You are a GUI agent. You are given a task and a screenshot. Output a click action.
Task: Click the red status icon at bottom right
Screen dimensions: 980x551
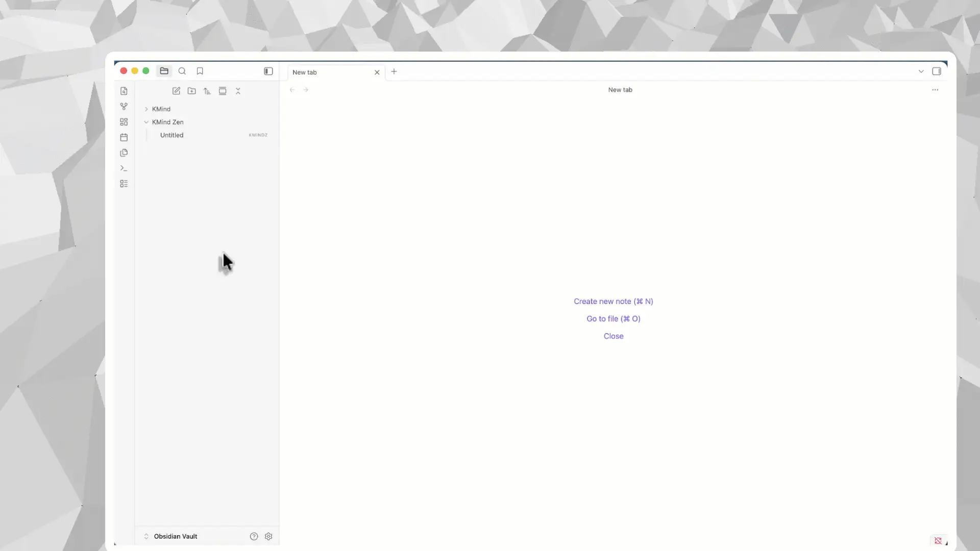[x=938, y=540]
